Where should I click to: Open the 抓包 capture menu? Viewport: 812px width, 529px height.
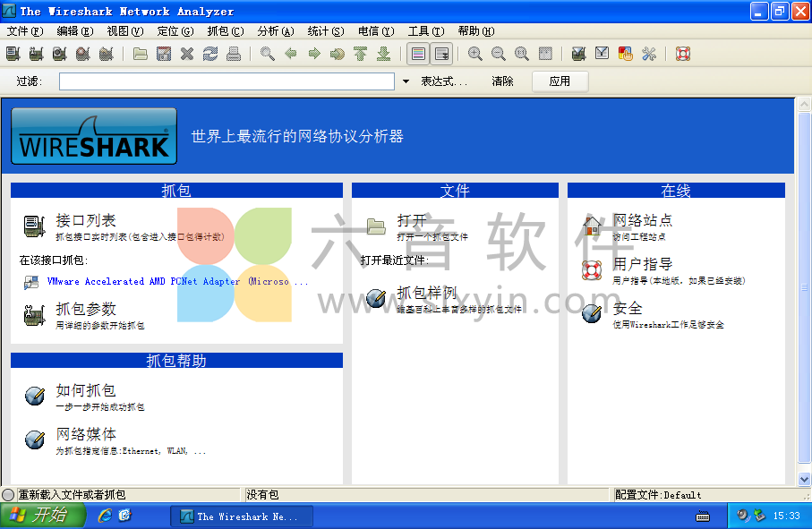(227, 30)
